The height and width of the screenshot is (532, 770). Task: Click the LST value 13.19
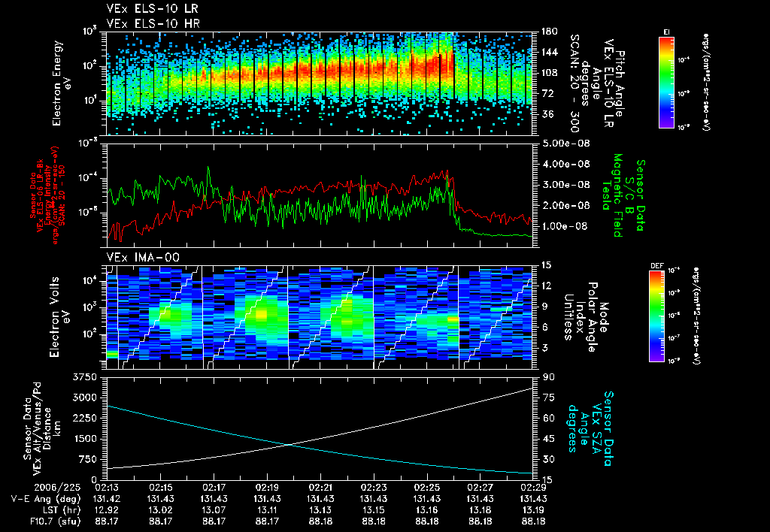[x=534, y=510]
